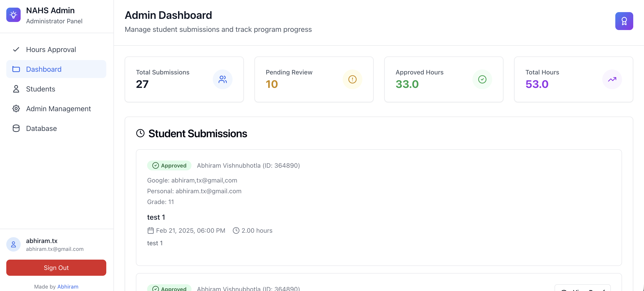Screen dimensions: 644x291
Task: Click the clock icon next to 2.00 hours
Action: coord(236,230)
